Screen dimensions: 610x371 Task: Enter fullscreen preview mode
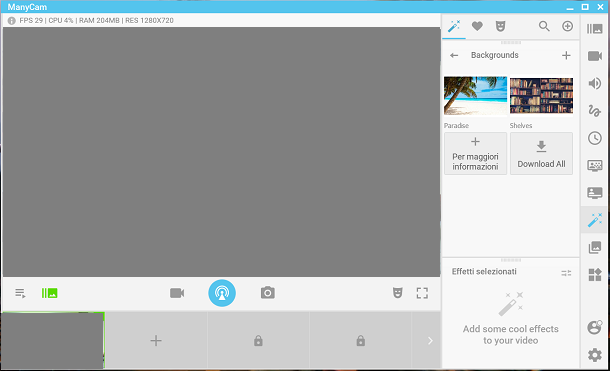(x=422, y=293)
